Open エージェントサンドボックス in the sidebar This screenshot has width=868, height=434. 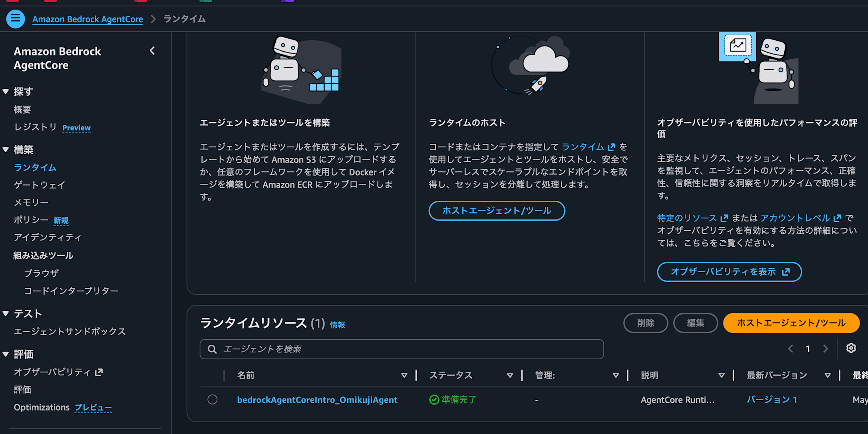pyautogui.click(x=70, y=332)
